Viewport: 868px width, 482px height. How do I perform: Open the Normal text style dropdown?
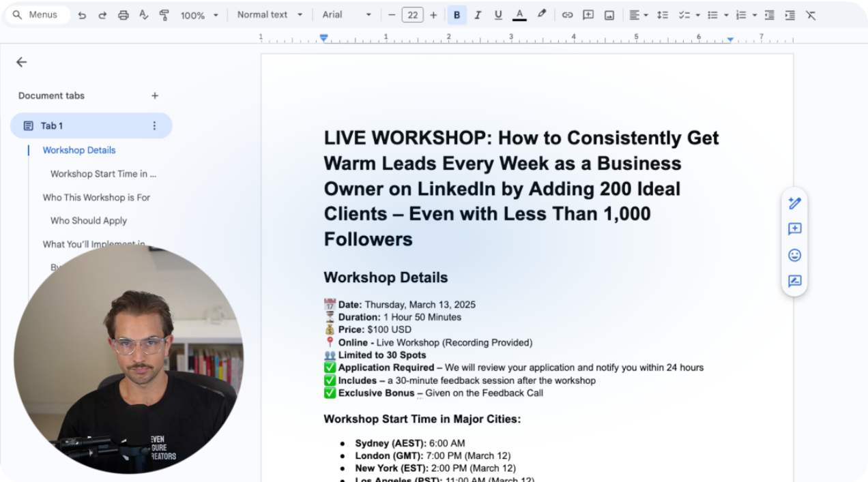click(270, 15)
